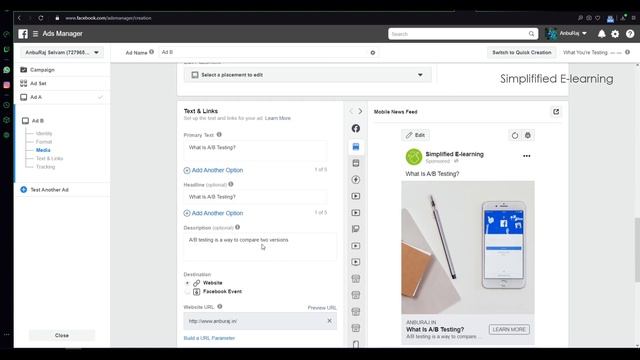Image resolution: width=640 pixels, height=360 pixels.
Task: Go to the next preview placement arrow
Action: pos(360,111)
